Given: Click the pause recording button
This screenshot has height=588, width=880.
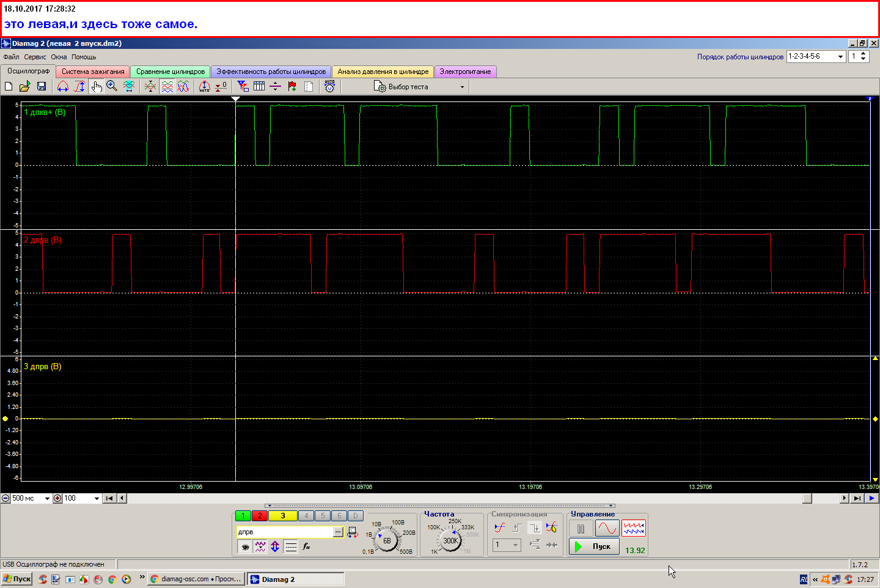Looking at the screenshot, I should pos(581,528).
